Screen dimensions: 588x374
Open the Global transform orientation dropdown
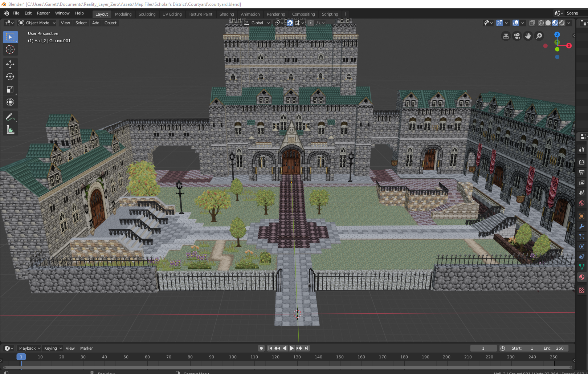coord(257,23)
